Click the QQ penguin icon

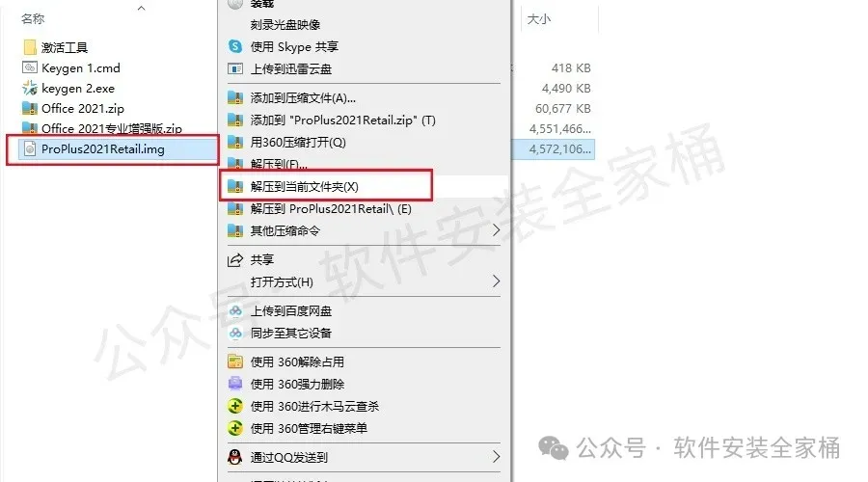(235, 457)
